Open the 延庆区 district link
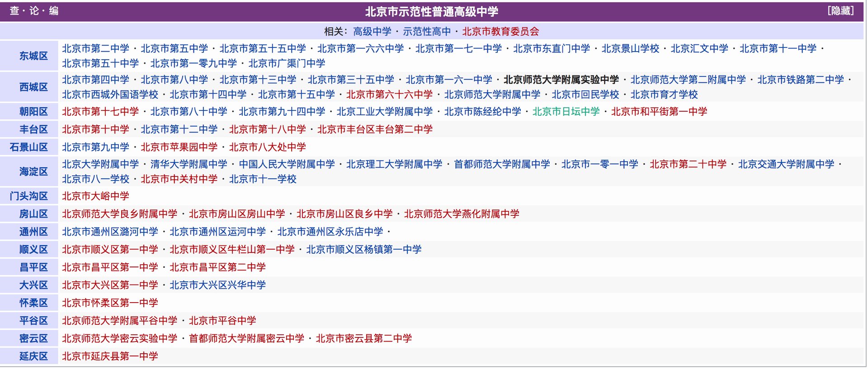868x370 pixels. pos(33,356)
